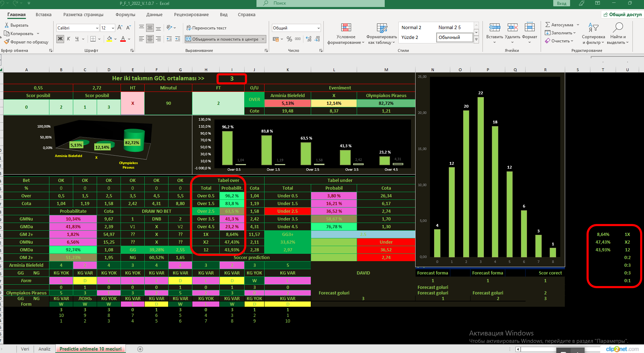Switch to the Разметка страницы tab

click(83, 15)
